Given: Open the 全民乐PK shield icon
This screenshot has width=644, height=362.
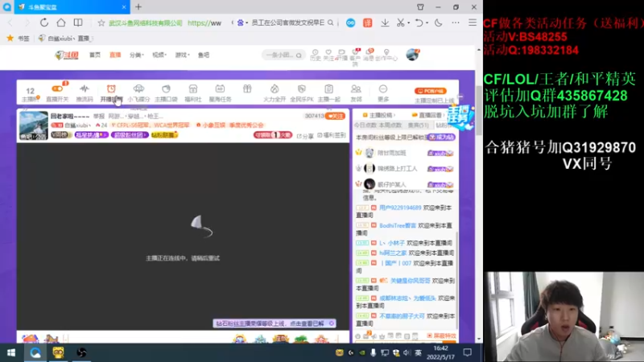Looking at the screenshot, I should (301, 88).
